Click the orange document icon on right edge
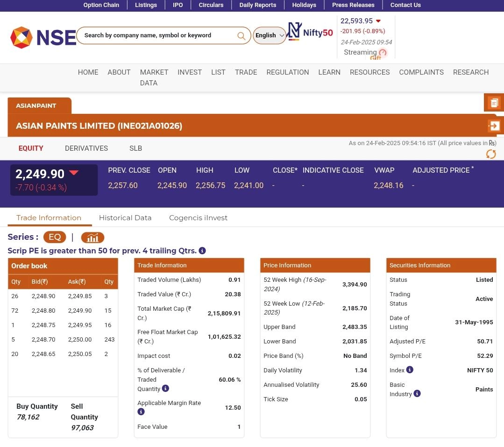 (494, 103)
